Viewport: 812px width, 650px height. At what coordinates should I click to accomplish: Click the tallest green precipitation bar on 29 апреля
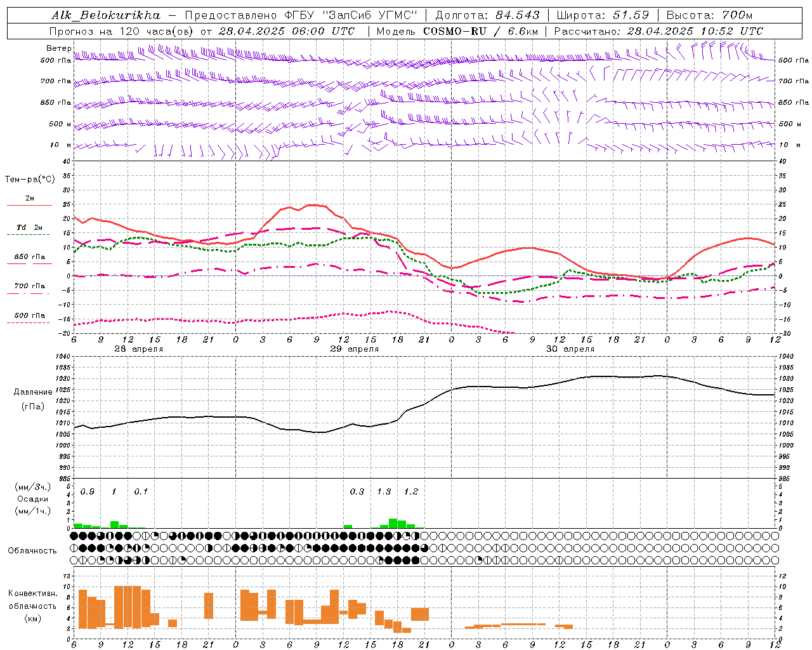tap(393, 524)
